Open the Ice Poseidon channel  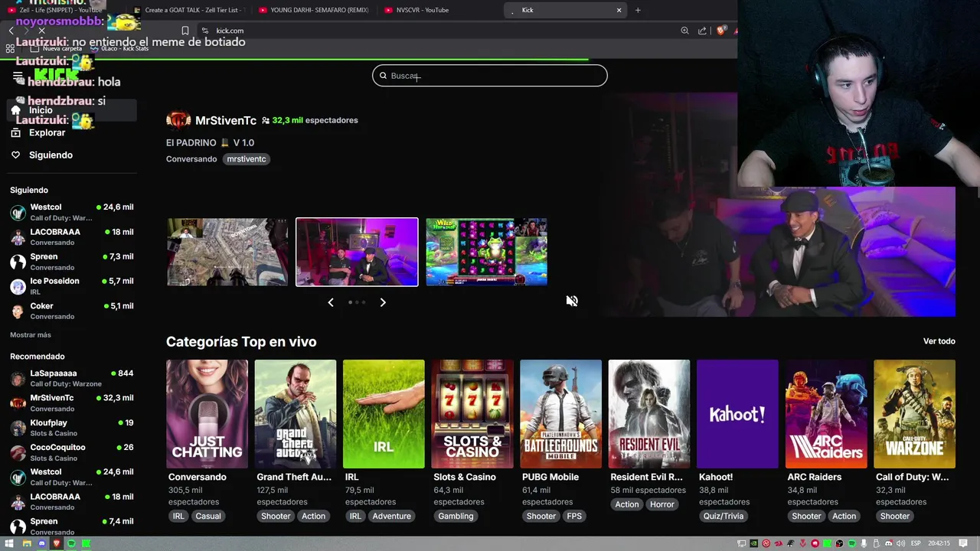pyautogui.click(x=71, y=285)
